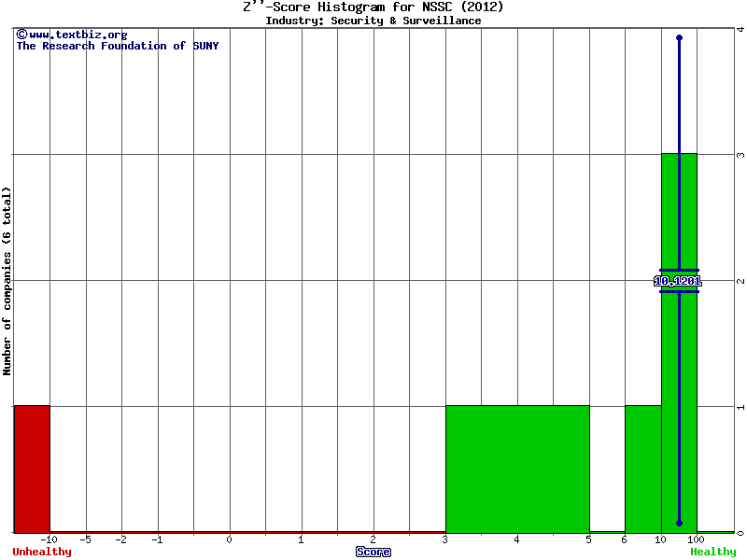Click the chart title mentioning NSSC (2012)
747x560 pixels.
tap(373, 7)
